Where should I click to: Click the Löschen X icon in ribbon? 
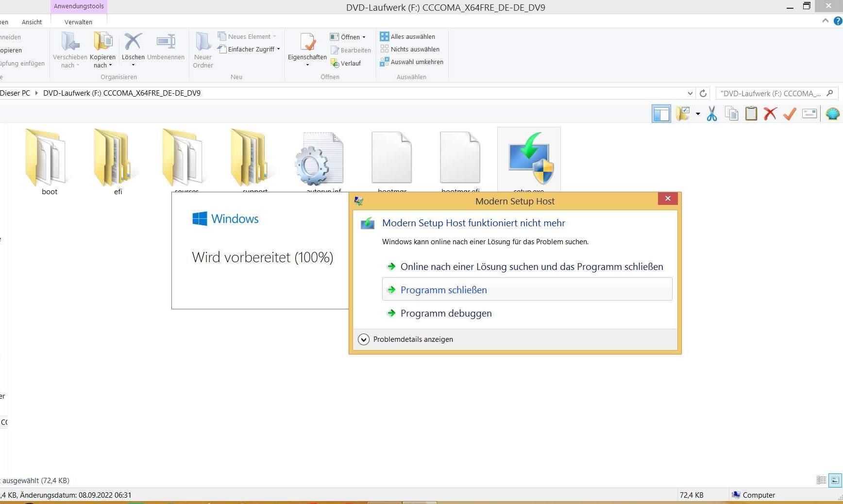tap(133, 42)
